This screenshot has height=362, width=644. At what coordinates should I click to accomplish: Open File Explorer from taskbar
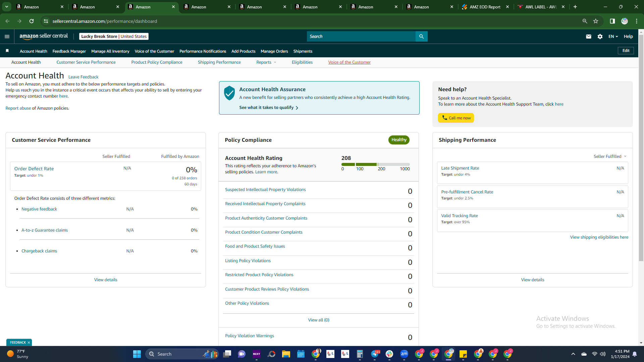point(286,354)
